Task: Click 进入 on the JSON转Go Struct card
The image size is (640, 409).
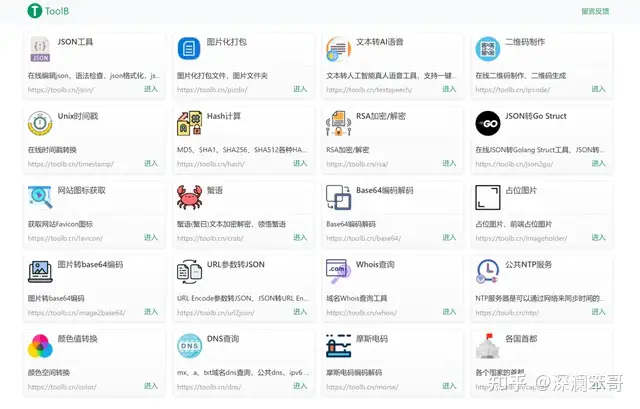Action: click(x=598, y=163)
